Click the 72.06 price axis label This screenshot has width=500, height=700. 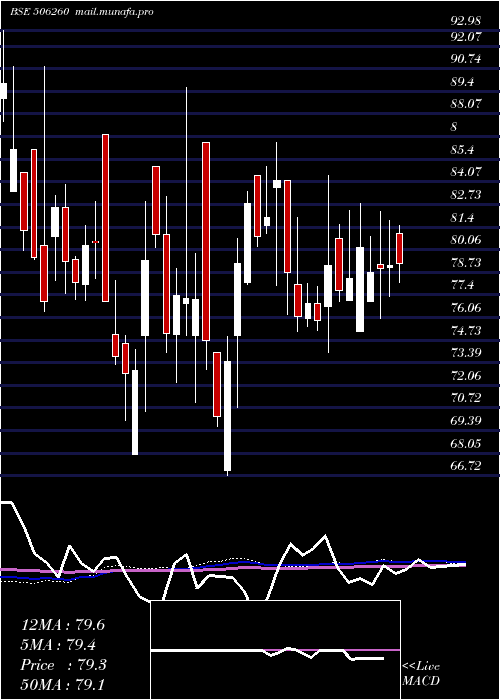click(x=466, y=375)
